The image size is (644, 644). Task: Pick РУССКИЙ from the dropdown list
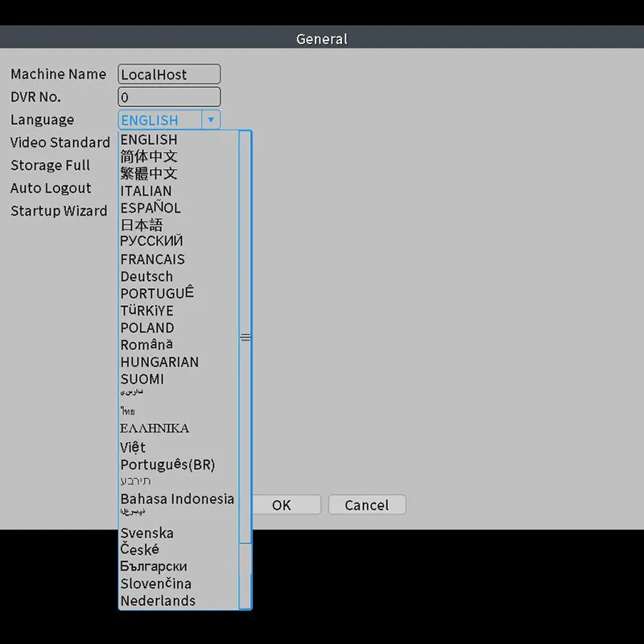[151, 242]
